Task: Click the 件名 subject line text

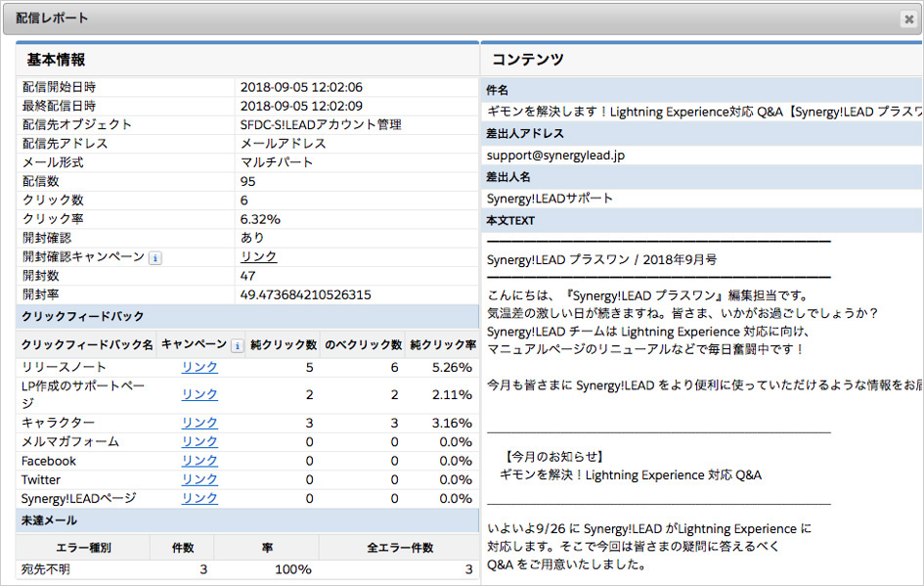Action: 705,112
